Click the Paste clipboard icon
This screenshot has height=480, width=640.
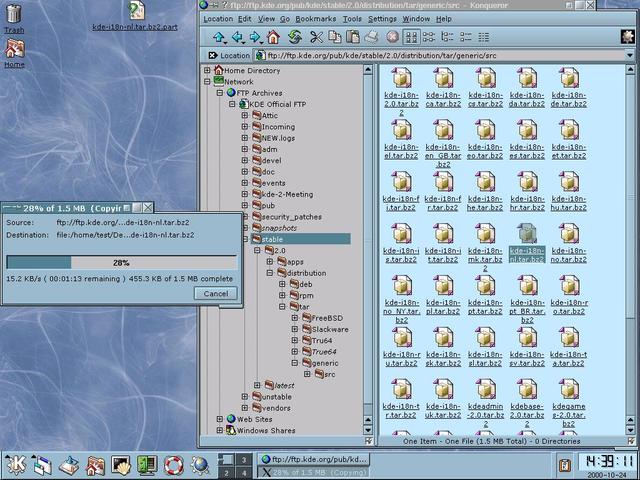point(353,37)
